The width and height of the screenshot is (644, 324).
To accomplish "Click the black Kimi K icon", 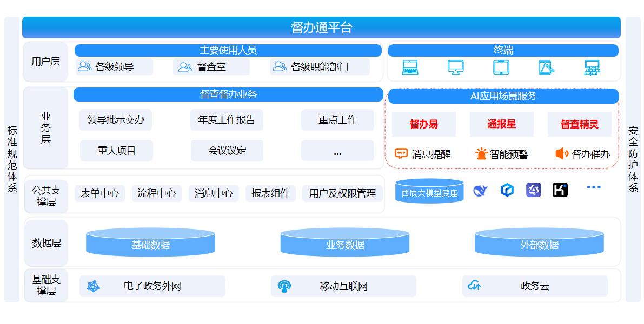I will coord(560,190).
